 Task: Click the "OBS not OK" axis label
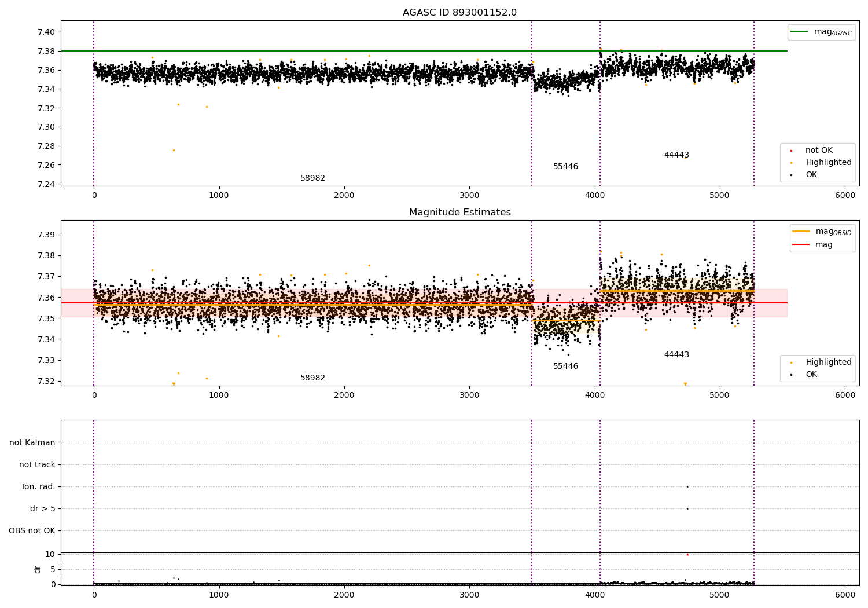tap(32, 530)
